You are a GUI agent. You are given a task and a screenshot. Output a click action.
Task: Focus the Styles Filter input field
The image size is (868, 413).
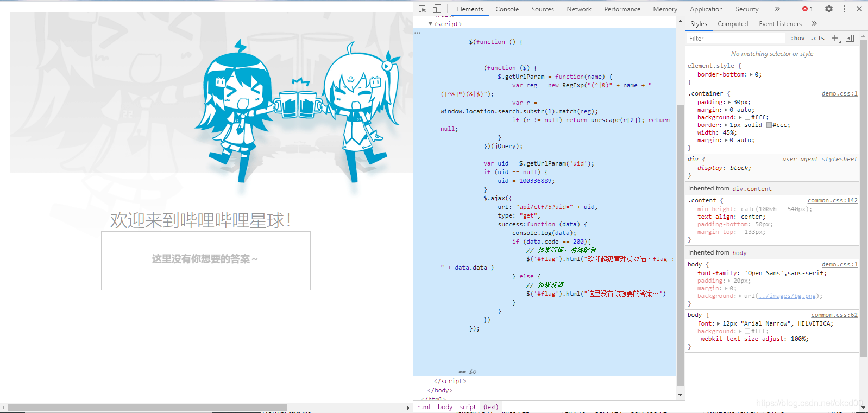736,39
